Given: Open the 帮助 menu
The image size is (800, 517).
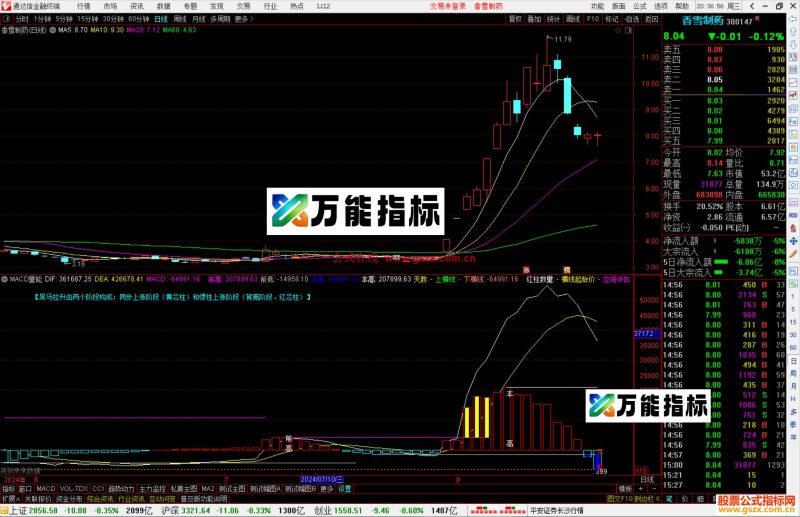Looking at the screenshot, I should [682, 6].
